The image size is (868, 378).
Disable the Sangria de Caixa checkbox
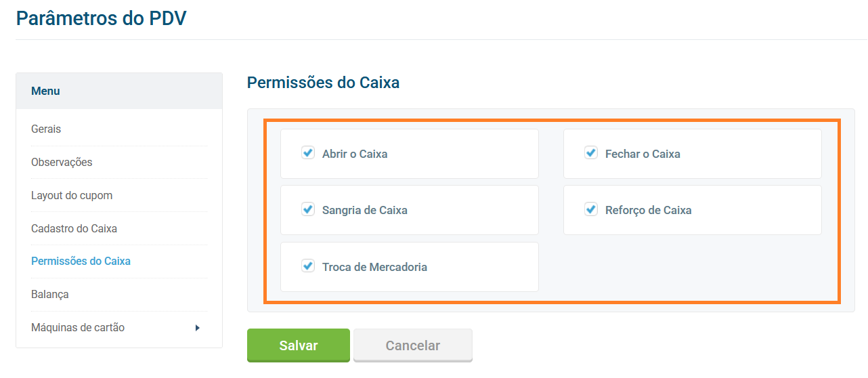(308, 209)
